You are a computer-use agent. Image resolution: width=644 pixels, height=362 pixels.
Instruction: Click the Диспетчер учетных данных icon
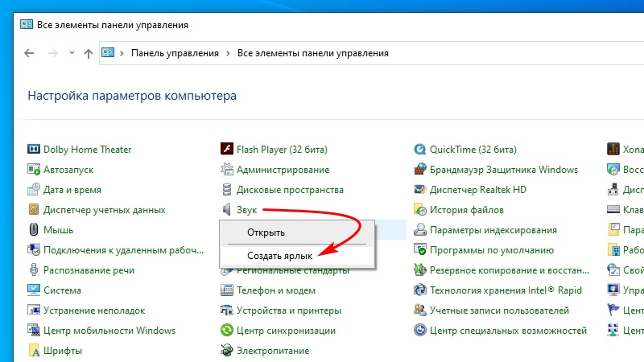pos(34,209)
